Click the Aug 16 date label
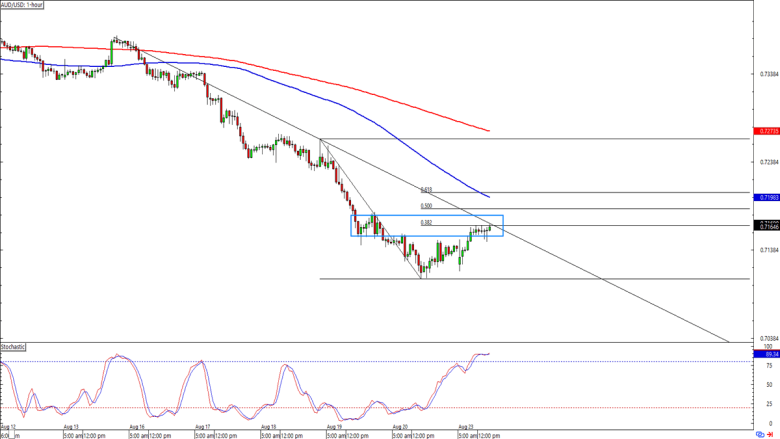Screen dimensions: 780x439 tap(137, 427)
